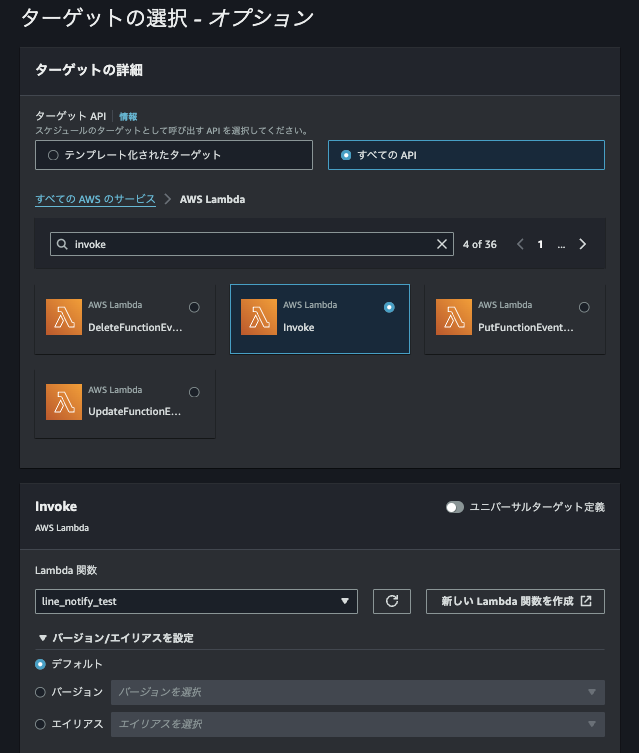Click the Lambda icon on PutFunctionEvent... card
639x753 pixels.
tap(454, 317)
